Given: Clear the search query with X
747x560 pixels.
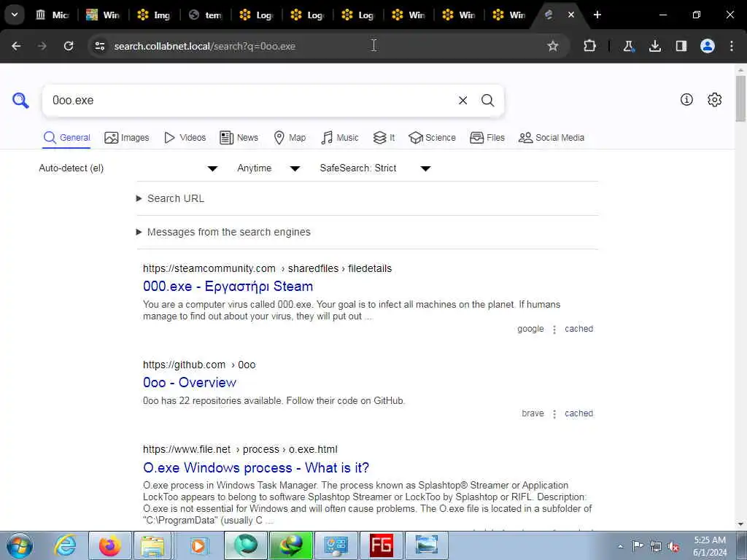Looking at the screenshot, I should [462, 101].
